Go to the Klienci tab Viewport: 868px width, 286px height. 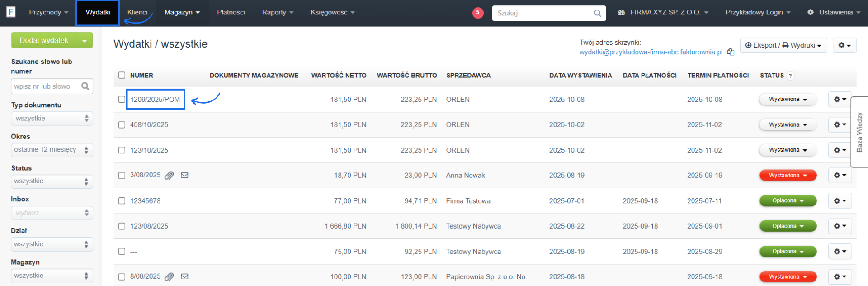coord(137,13)
